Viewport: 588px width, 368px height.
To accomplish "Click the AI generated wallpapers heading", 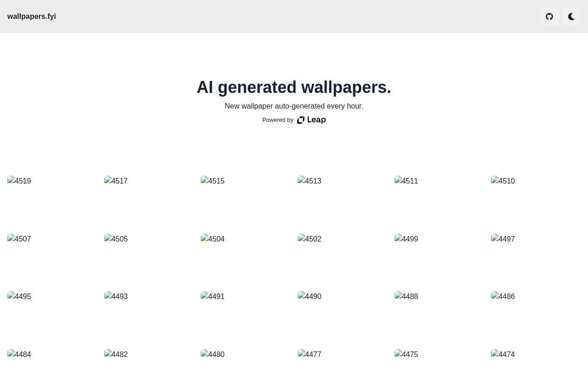I will coord(294,87).
